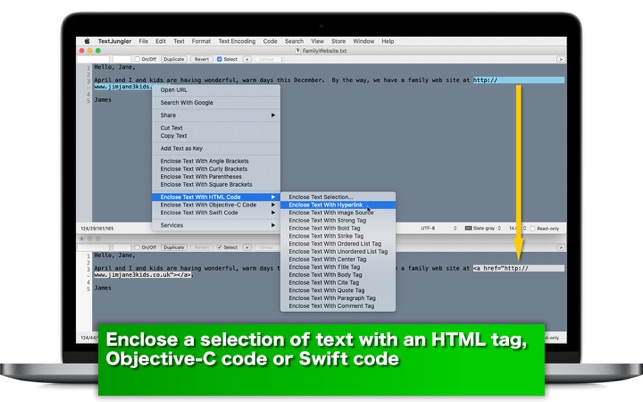Select Enclose Text With Angle Brackets
This screenshot has height=402, width=643.
[216, 161]
